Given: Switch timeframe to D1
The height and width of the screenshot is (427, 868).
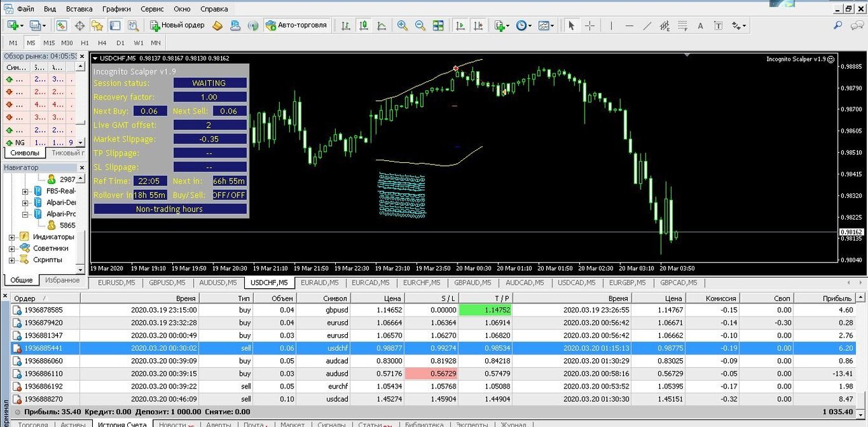Looking at the screenshot, I should click(120, 42).
